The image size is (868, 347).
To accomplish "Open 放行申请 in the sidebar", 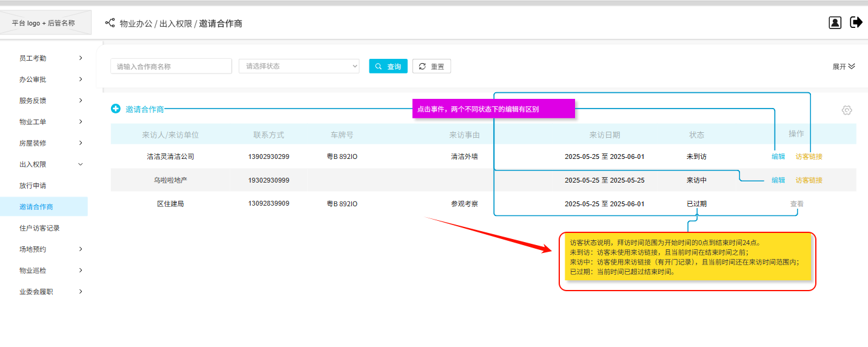I will coord(33,186).
